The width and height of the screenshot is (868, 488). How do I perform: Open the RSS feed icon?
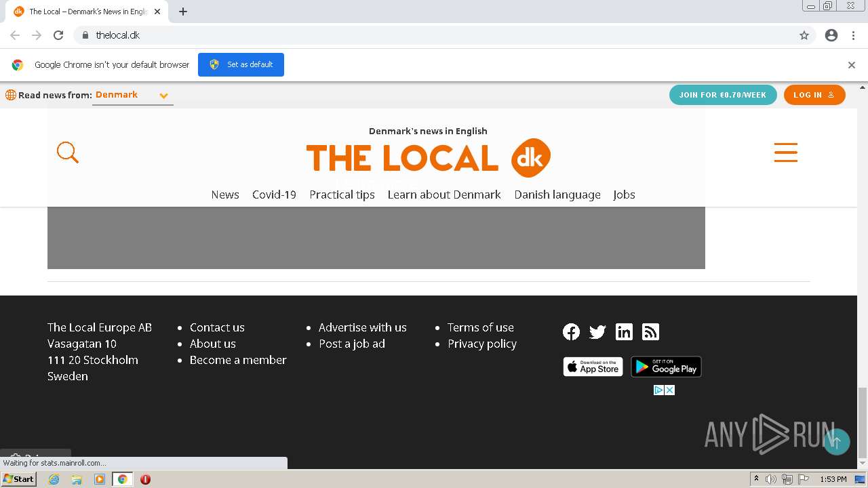point(650,331)
